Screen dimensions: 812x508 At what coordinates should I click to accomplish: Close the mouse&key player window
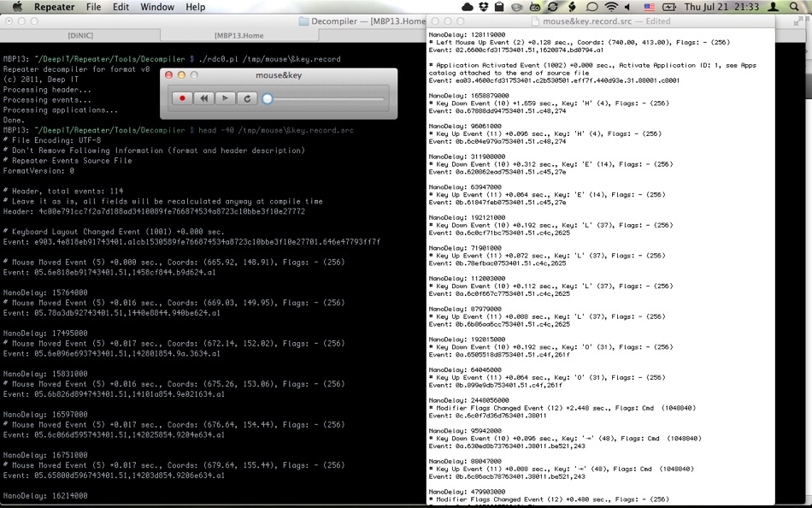click(168, 75)
